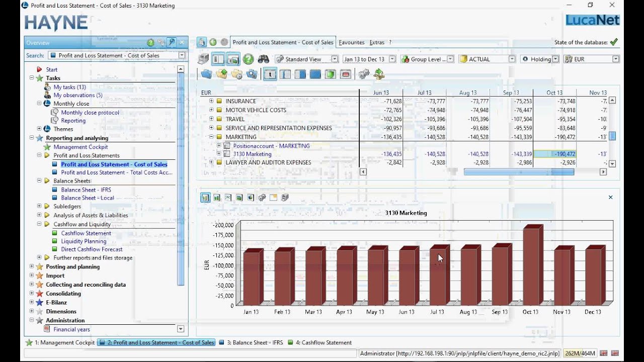Screen dimensions: 644x362
Task: Click the blue open folder icon
Action: click(206, 74)
